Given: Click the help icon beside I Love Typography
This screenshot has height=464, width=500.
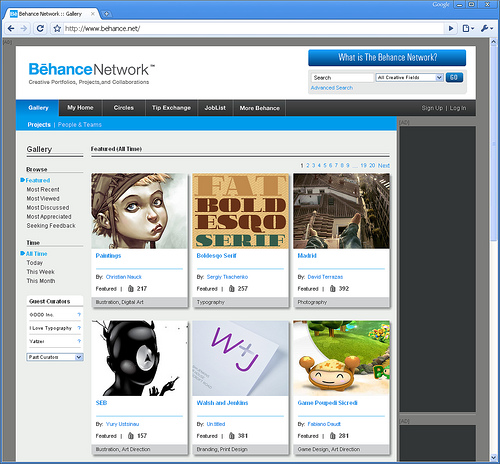Looking at the screenshot, I should pos(79,328).
